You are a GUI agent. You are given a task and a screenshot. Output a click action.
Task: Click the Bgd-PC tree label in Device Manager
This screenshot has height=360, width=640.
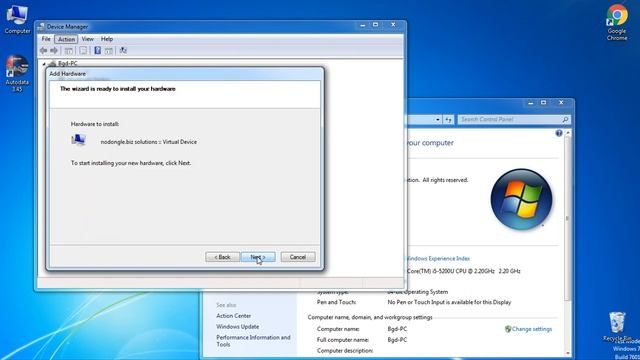click(x=68, y=64)
